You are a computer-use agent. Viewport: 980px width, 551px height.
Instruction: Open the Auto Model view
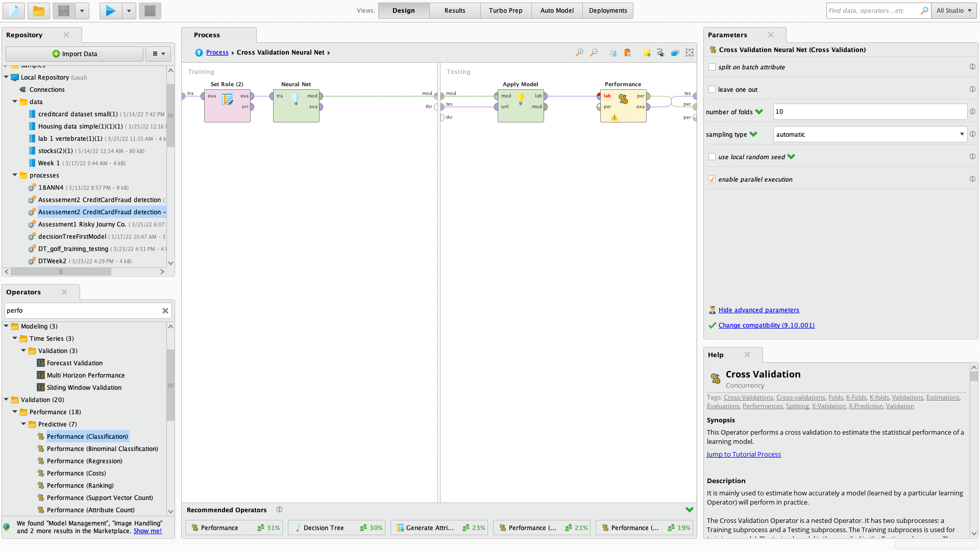pyautogui.click(x=557, y=11)
